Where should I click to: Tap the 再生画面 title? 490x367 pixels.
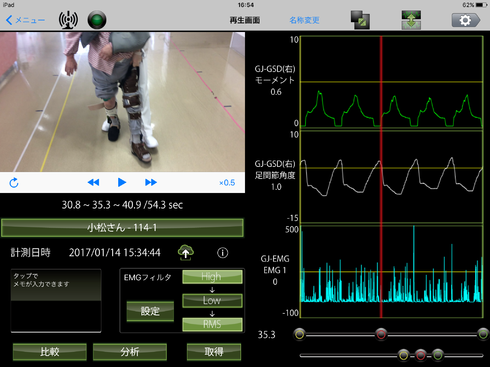point(245,20)
